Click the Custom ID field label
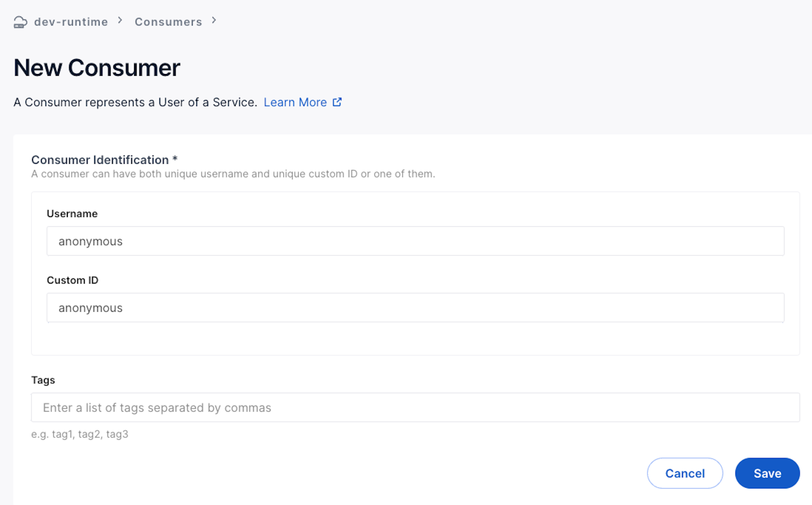812x505 pixels. point(72,280)
